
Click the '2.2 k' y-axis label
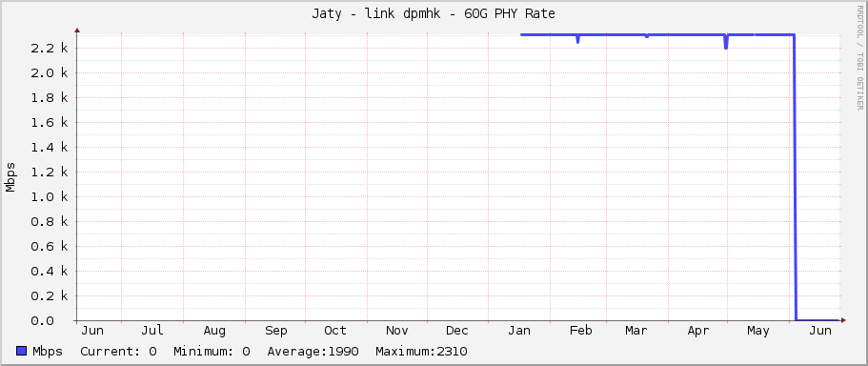(50, 49)
